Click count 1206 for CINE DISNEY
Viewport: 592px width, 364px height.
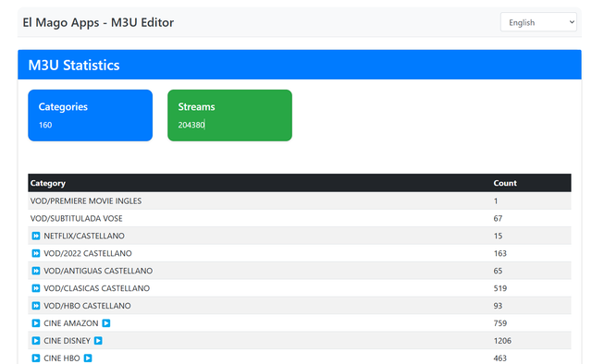click(502, 341)
